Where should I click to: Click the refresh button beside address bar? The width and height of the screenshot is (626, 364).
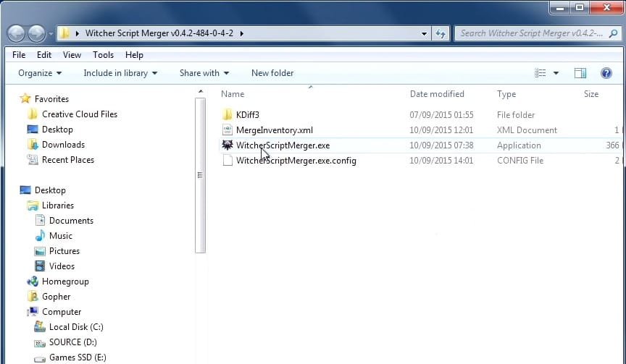[441, 33]
